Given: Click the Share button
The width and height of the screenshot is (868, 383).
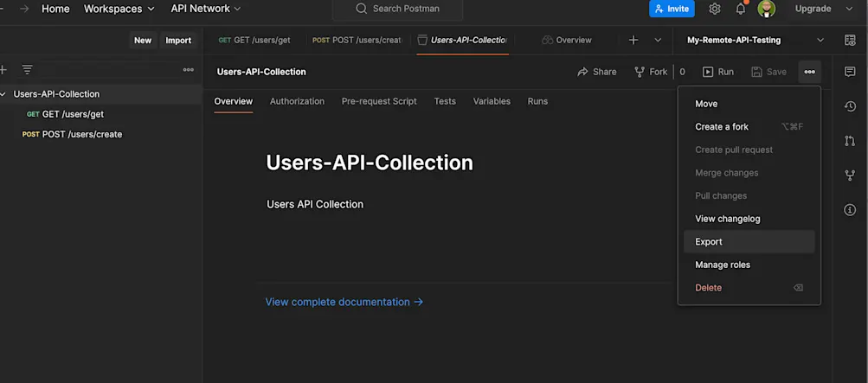Looking at the screenshot, I should point(597,72).
